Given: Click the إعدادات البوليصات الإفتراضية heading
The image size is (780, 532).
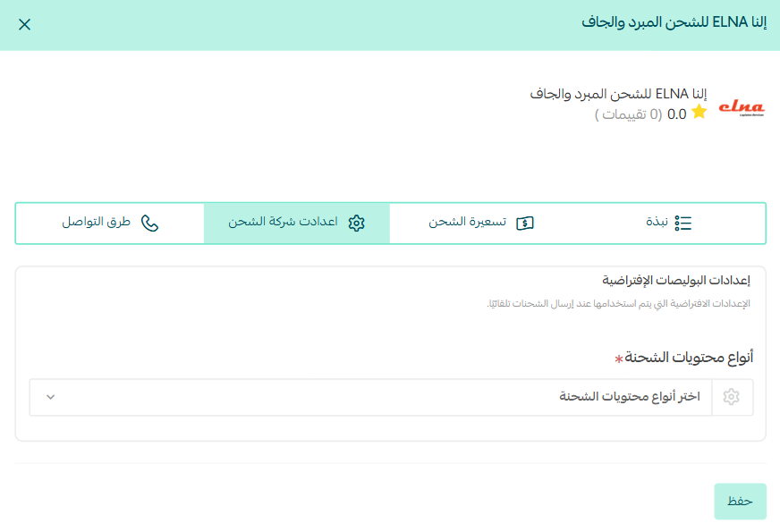Looking at the screenshot, I should [x=676, y=281].
